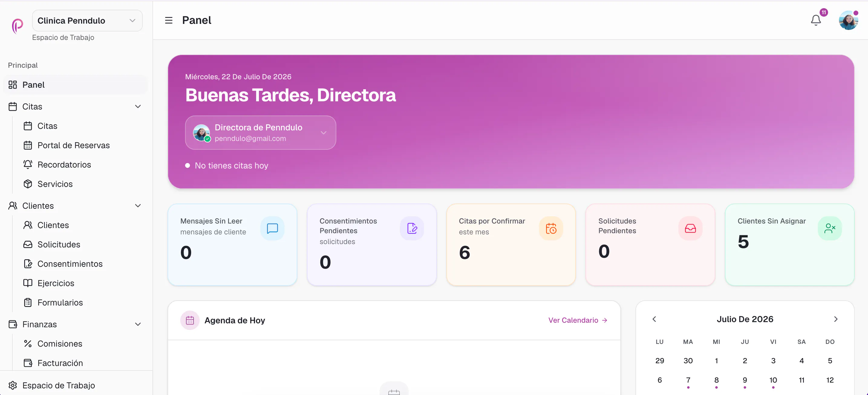Open Portal de Reservas
The height and width of the screenshot is (395, 868).
[83, 145]
